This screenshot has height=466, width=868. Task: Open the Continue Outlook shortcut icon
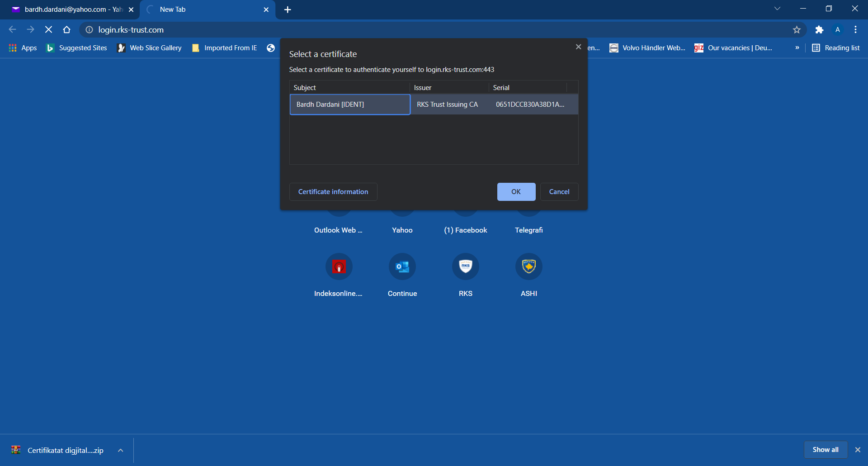tap(402, 266)
